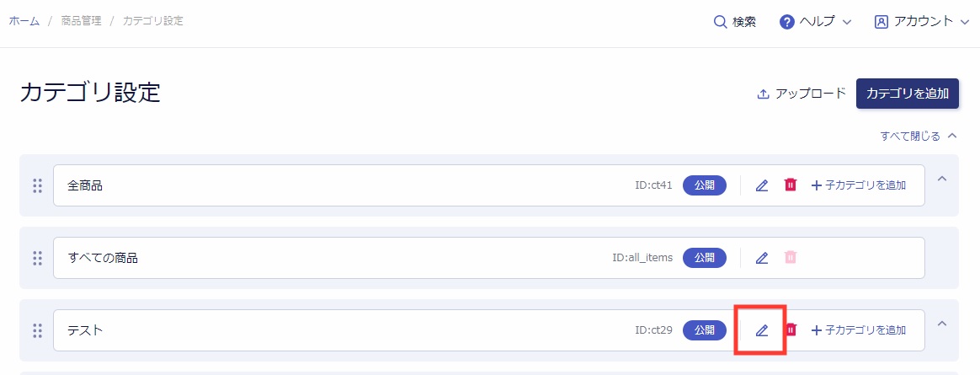The image size is (980, 375).
Task: Toggle 公開 status badge for 全商品
Action: point(705,185)
